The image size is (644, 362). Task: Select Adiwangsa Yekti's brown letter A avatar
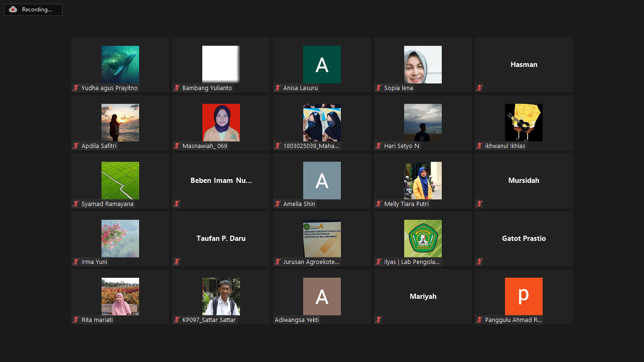tap(322, 296)
